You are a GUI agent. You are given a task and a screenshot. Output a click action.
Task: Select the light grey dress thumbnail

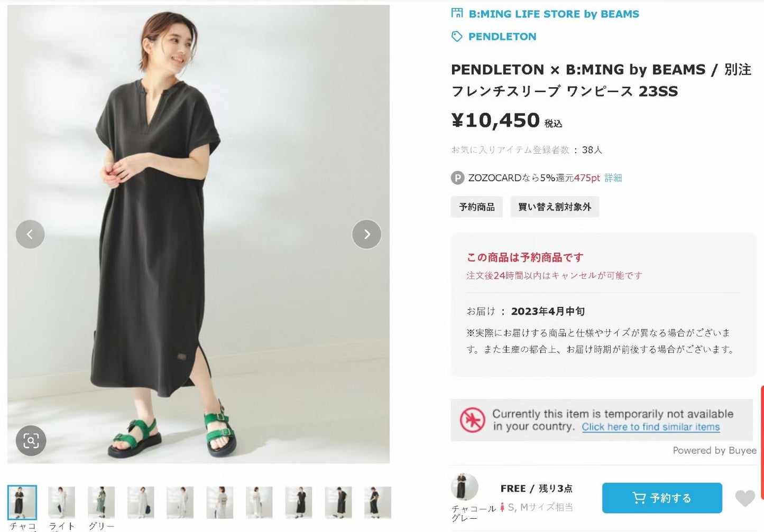[x=61, y=502]
